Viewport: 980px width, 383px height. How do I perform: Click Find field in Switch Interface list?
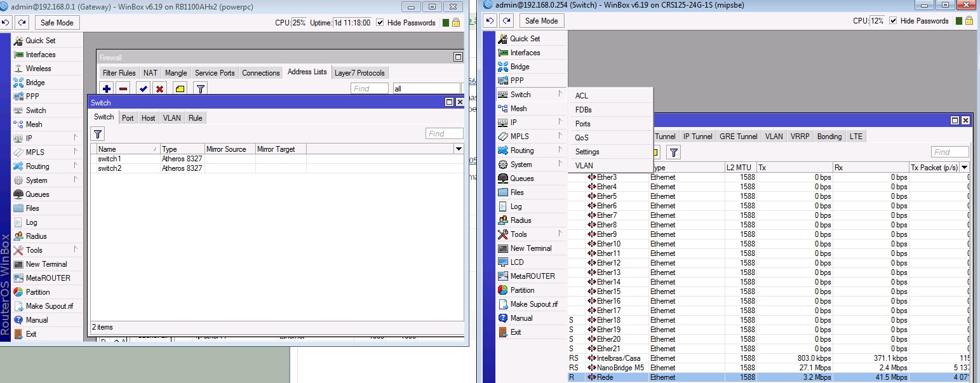(x=950, y=152)
